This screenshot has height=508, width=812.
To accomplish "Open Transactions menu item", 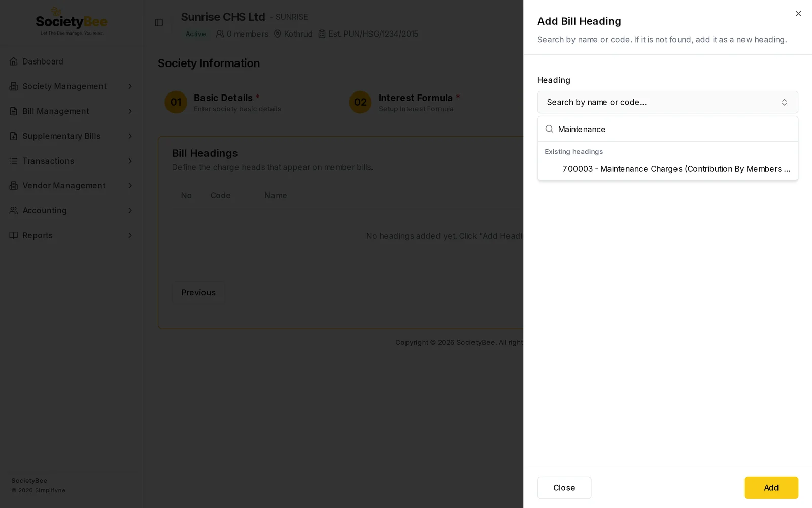I will pyautogui.click(x=71, y=161).
